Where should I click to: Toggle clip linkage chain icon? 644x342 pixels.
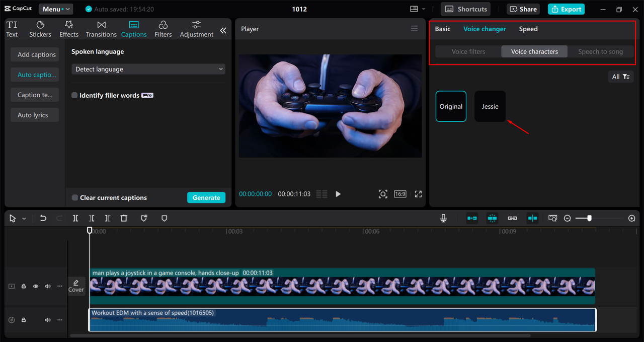[x=512, y=218]
